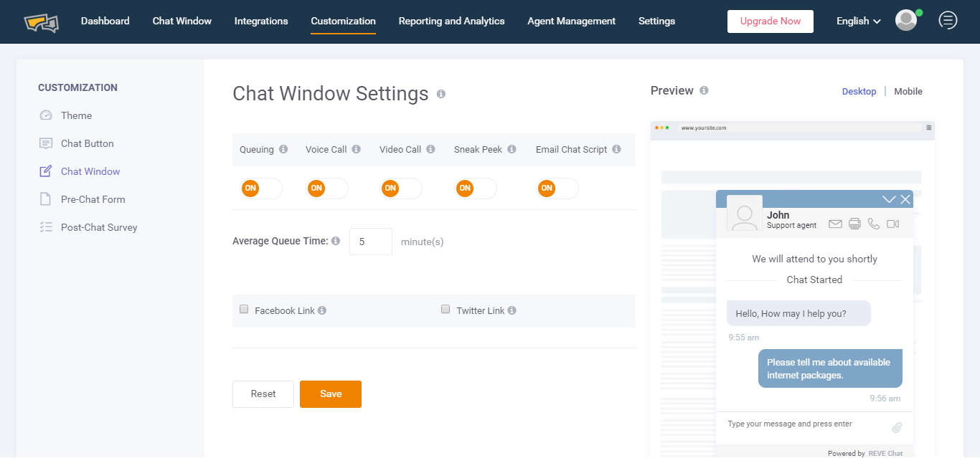Click the Voice Call info icon
Image resolution: width=980 pixels, height=458 pixels.
coord(357,149)
